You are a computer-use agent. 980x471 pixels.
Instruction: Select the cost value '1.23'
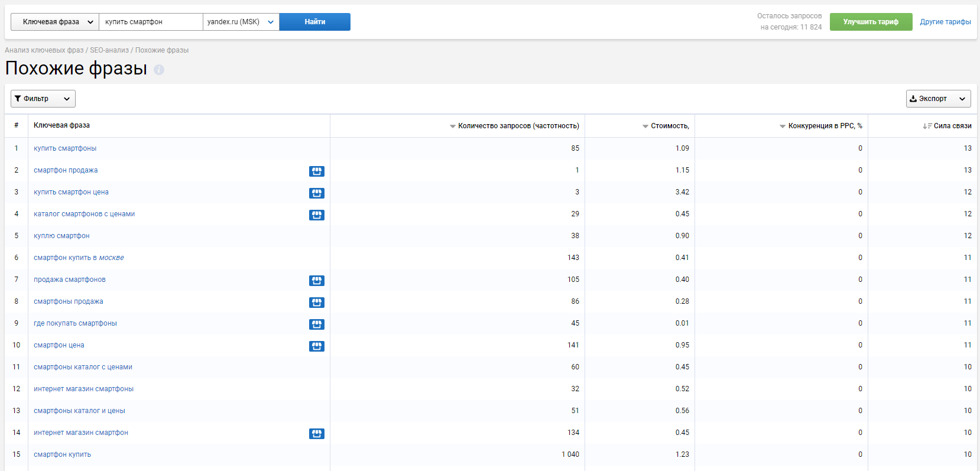click(682, 454)
